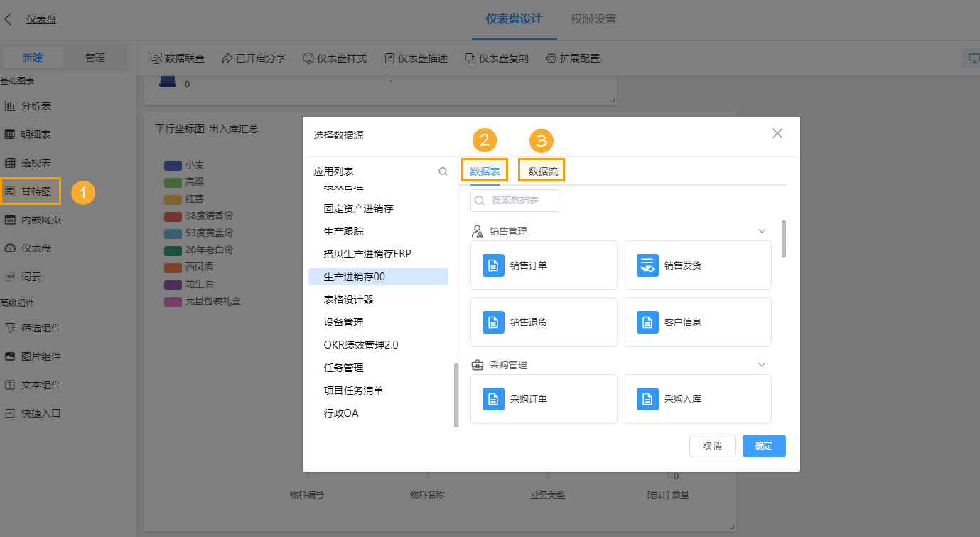Select the 甘特图 Gantt chart component

coord(33,191)
